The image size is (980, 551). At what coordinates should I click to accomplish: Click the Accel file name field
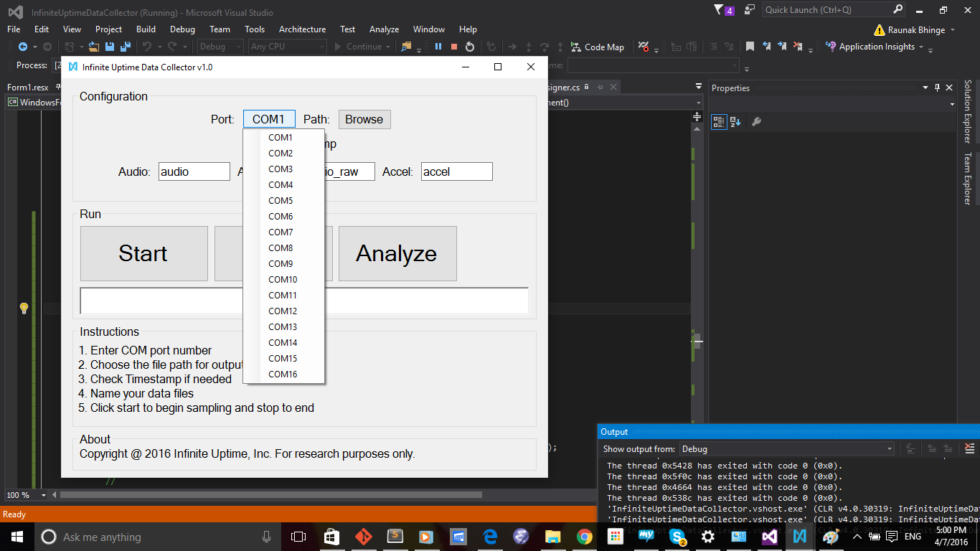[x=457, y=171]
